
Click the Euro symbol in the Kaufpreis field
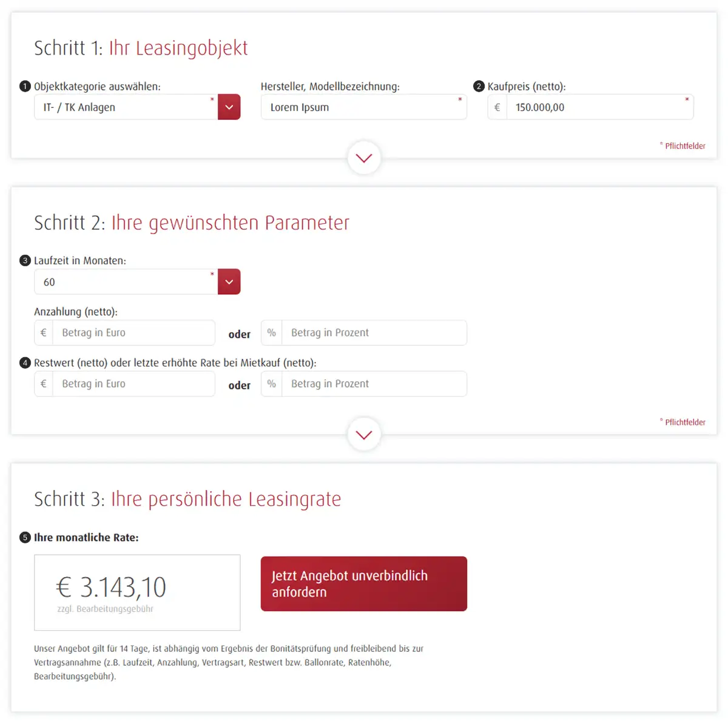(497, 107)
